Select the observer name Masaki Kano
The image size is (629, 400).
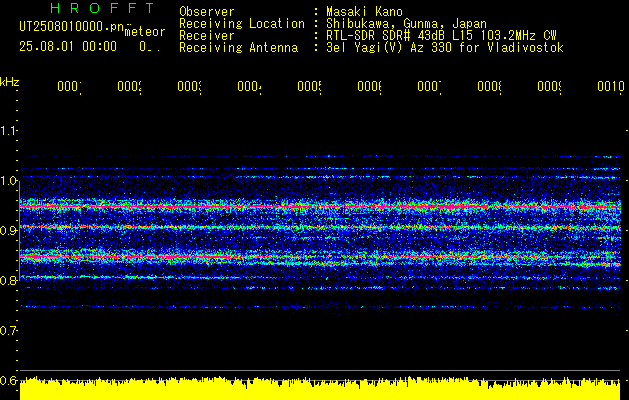click(x=364, y=11)
